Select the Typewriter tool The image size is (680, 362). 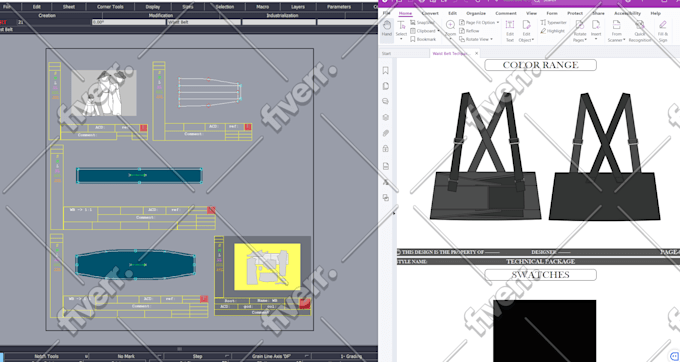(553, 23)
